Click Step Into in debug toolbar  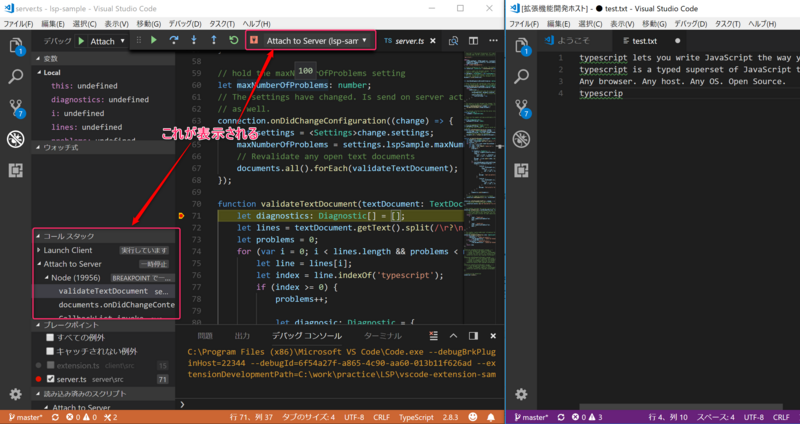pos(194,40)
